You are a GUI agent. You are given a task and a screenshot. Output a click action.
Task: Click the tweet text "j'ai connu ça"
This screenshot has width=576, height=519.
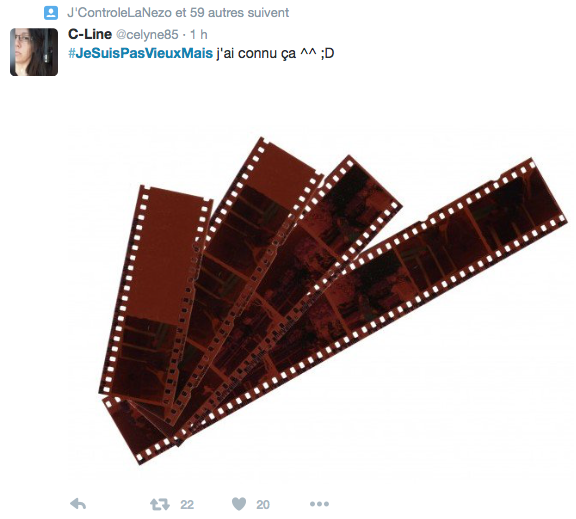click(256, 54)
